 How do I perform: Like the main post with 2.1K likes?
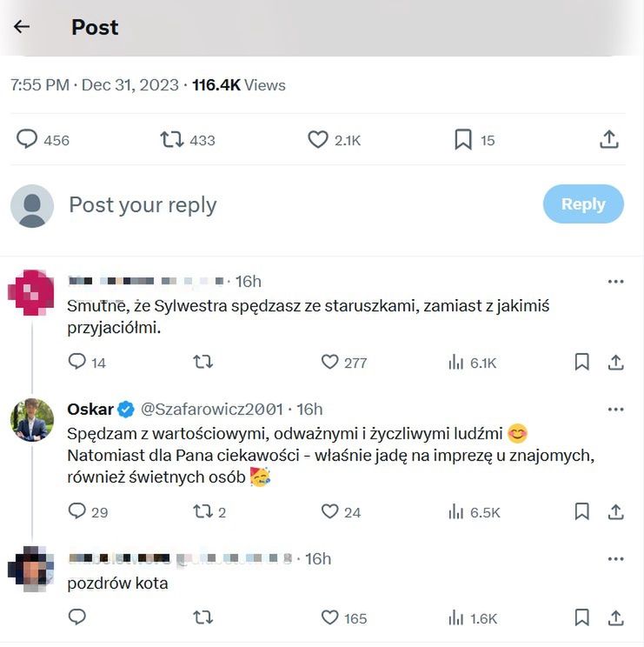pyautogui.click(x=318, y=139)
